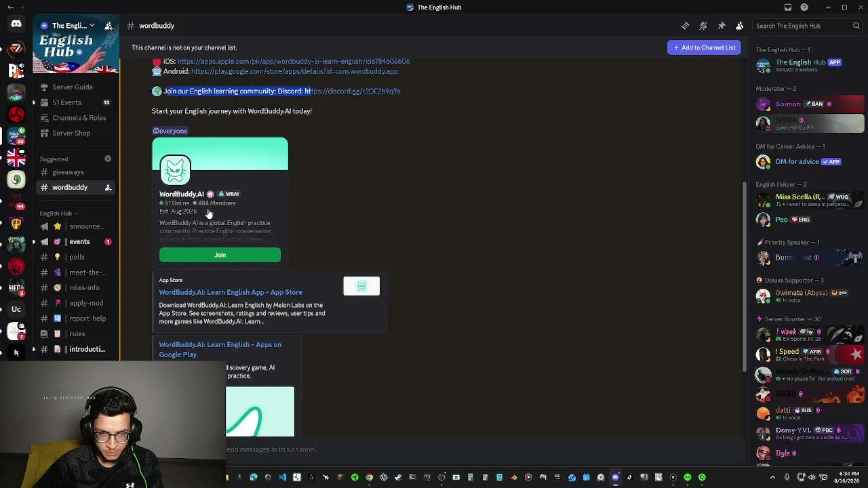Open the polls channel
Viewport: 868px width, 488px height.
click(76, 257)
